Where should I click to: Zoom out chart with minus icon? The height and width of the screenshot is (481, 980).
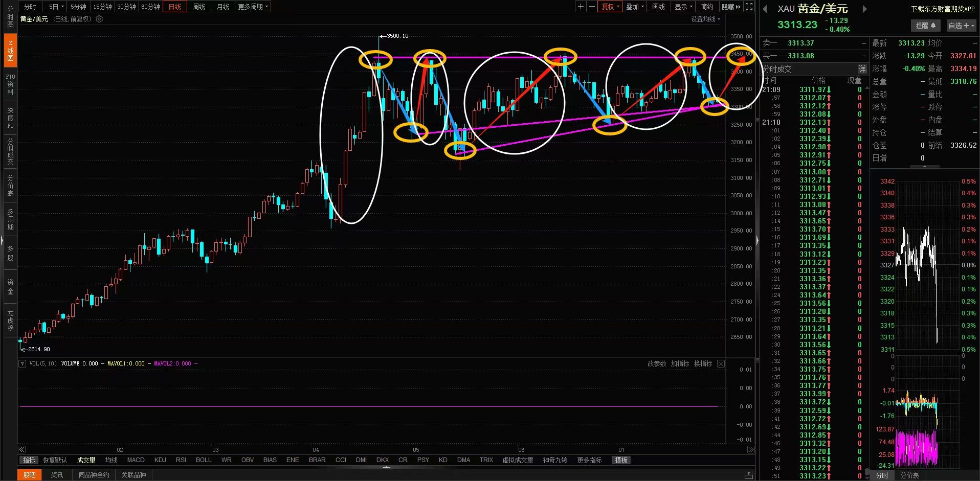[x=592, y=7]
